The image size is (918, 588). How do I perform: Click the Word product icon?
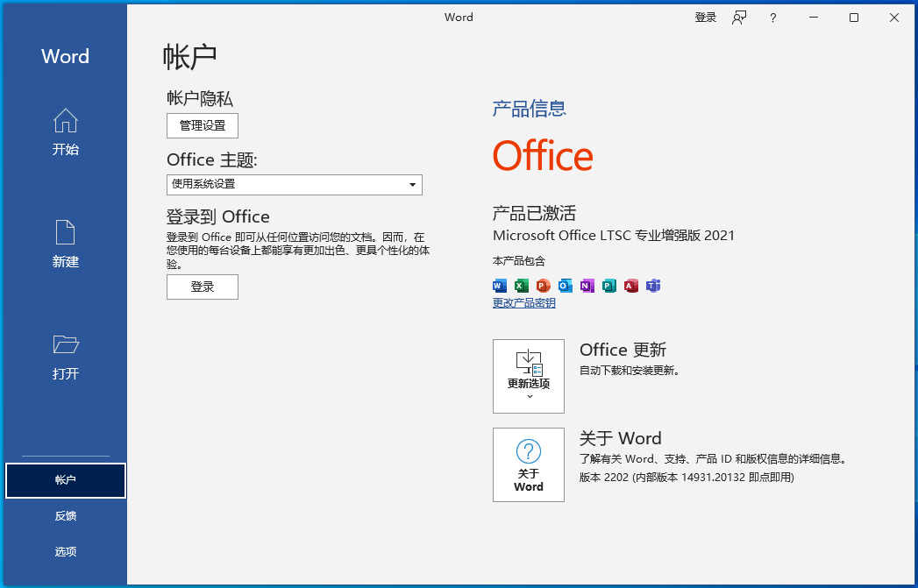click(x=500, y=286)
